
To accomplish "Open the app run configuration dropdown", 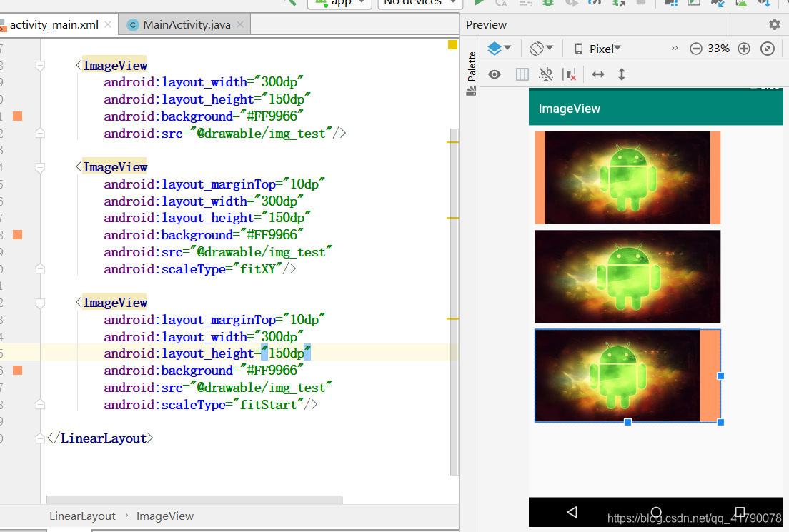I will point(339,3).
